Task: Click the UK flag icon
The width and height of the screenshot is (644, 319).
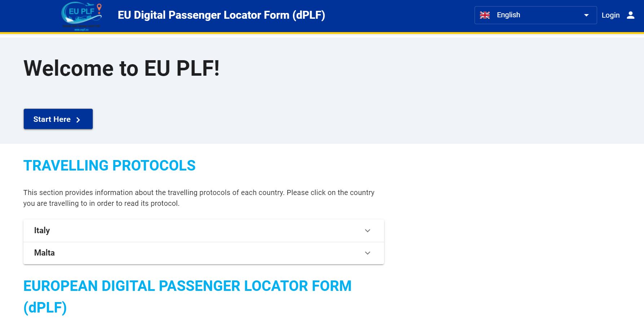Action: point(485,15)
